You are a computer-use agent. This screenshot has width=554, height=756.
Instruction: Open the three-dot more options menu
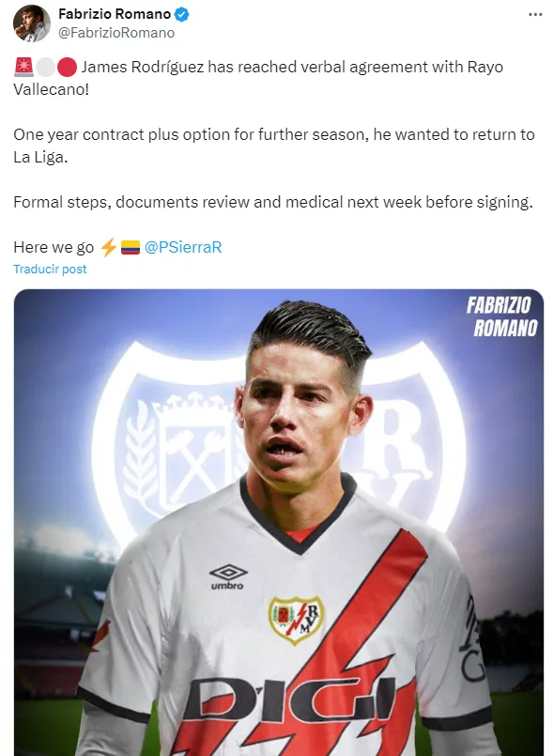(x=535, y=14)
